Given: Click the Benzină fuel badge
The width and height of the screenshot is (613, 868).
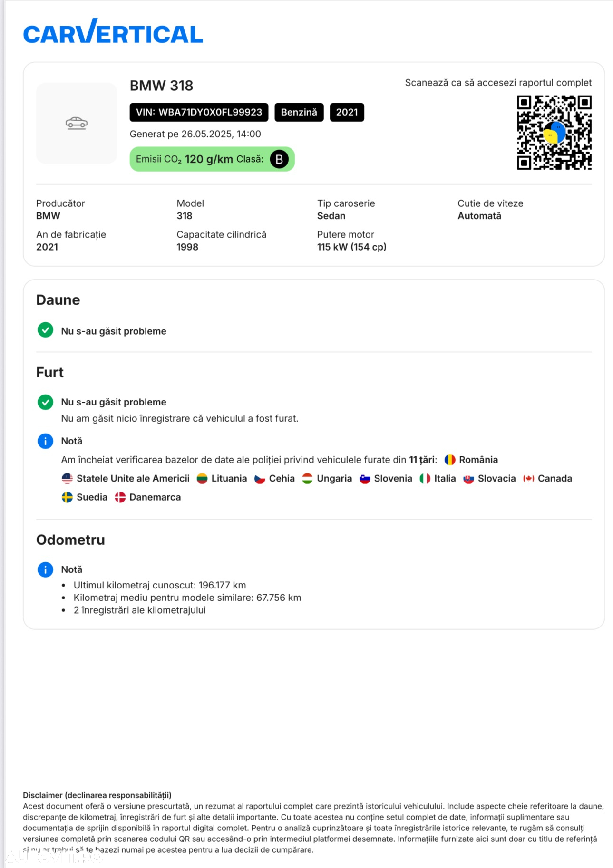Looking at the screenshot, I should [x=299, y=112].
